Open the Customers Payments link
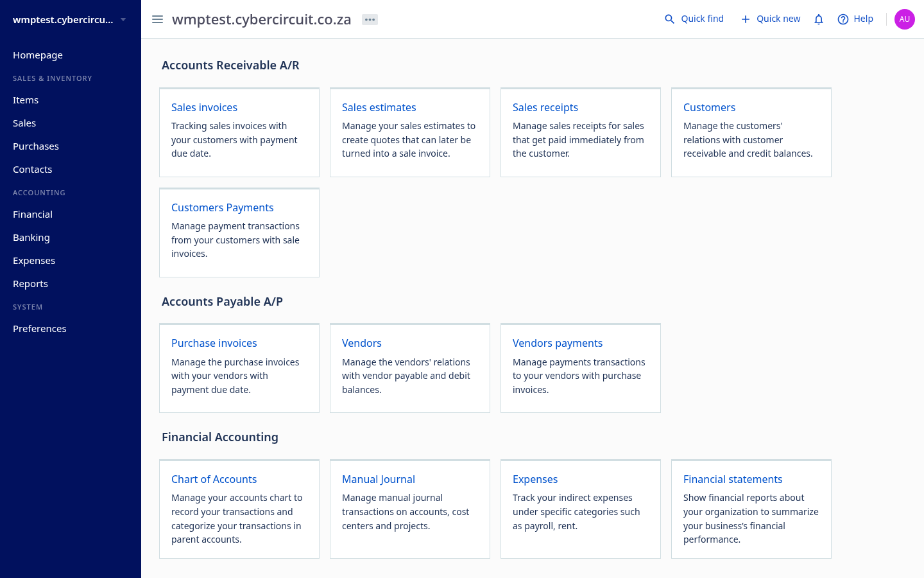The image size is (924, 578). click(x=222, y=207)
